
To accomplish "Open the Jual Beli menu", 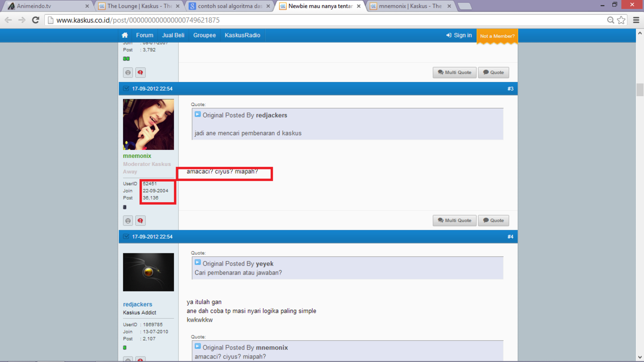I will pyautogui.click(x=173, y=35).
